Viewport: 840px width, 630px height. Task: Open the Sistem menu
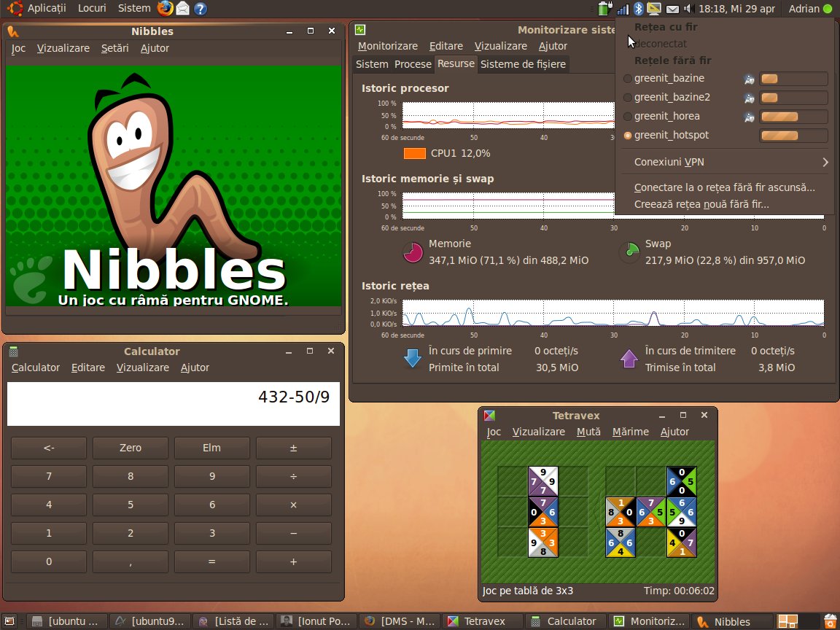[134, 9]
